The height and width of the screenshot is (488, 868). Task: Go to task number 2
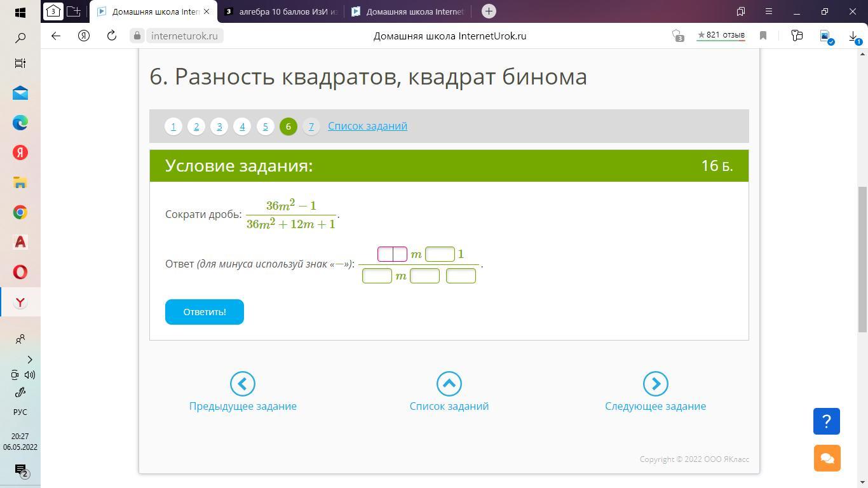pos(196,126)
